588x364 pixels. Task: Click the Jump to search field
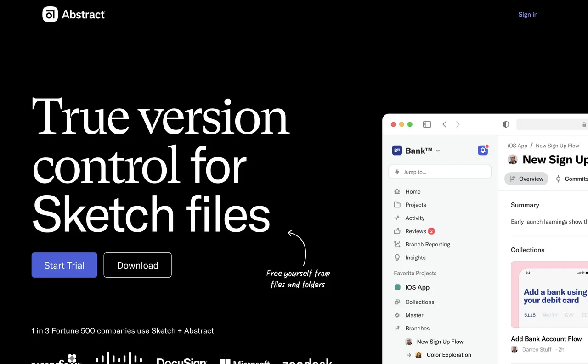(x=440, y=172)
